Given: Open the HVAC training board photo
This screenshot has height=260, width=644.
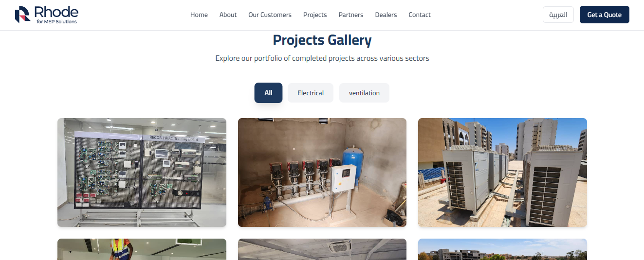Looking at the screenshot, I should [x=142, y=173].
